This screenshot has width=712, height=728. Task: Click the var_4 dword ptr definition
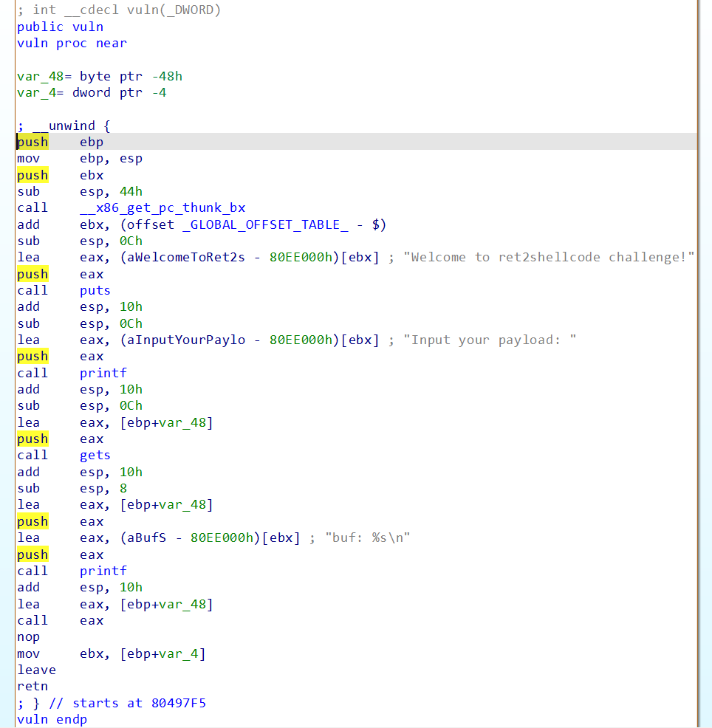pos(92,93)
